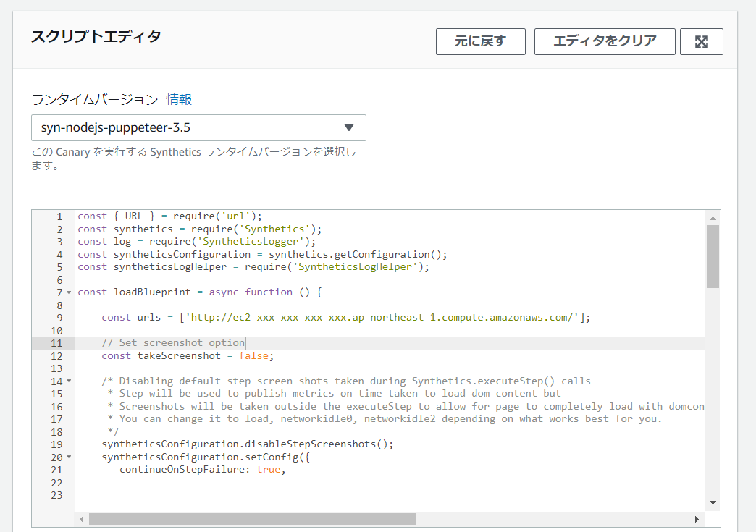Click the true value on line 21
This screenshot has height=532, width=756.
(x=268, y=470)
